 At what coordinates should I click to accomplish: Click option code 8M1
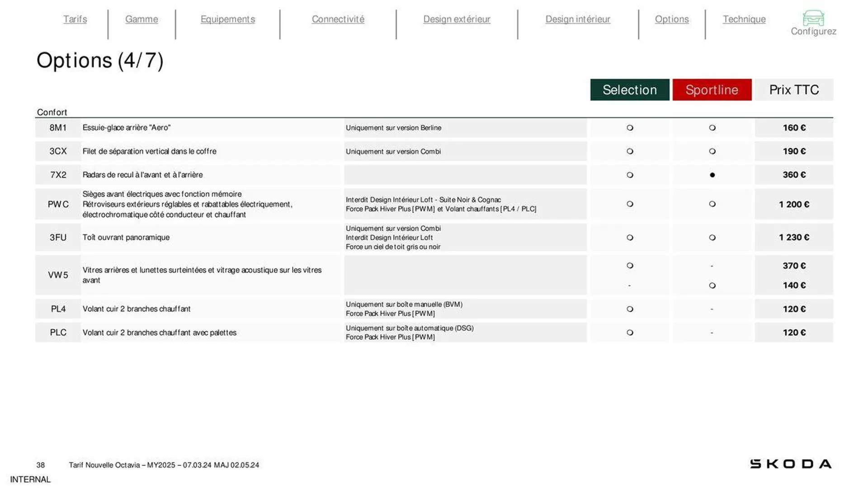pyautogui.click(x=58, y=128)
